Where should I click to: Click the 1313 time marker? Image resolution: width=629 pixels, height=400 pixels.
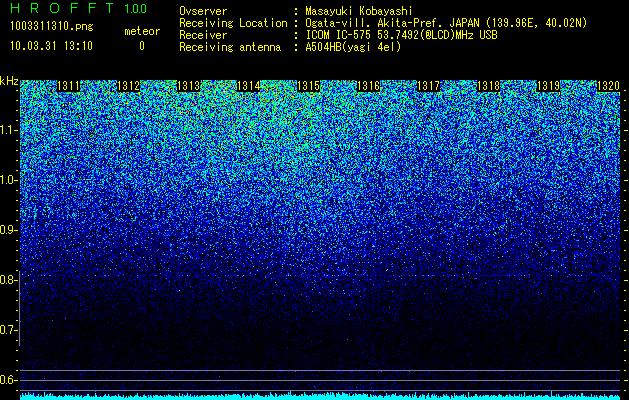coord(189,86)
